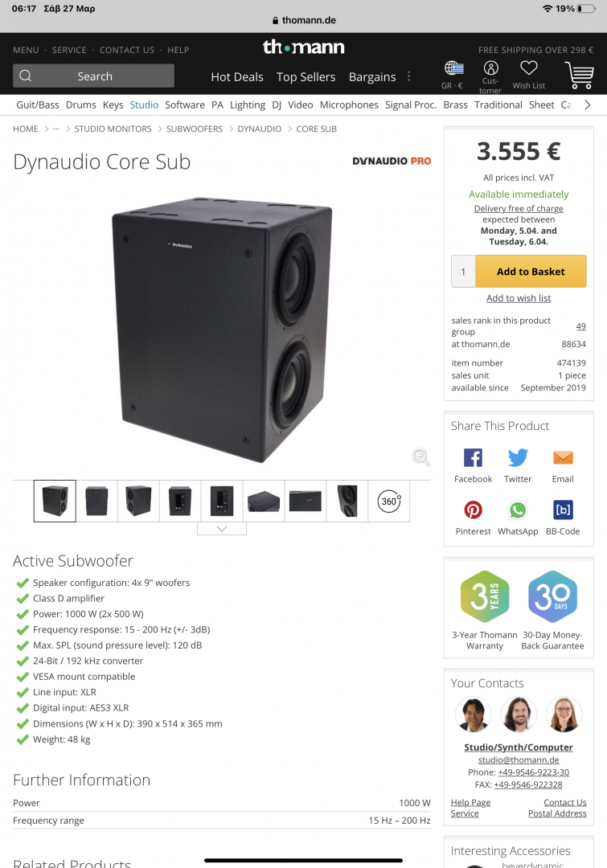Pin product on Pinterest

click(473, 510)
